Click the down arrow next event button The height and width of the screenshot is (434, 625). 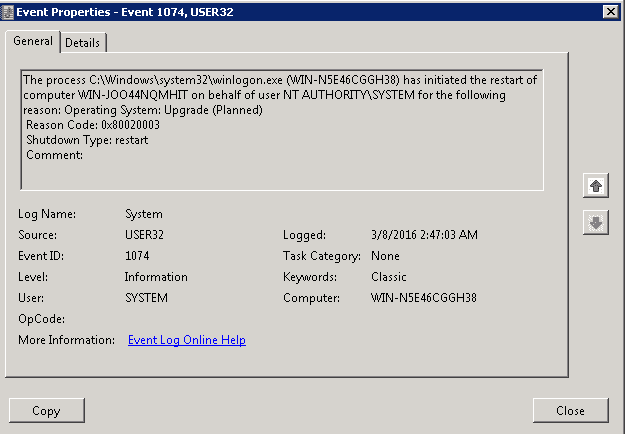596,222
